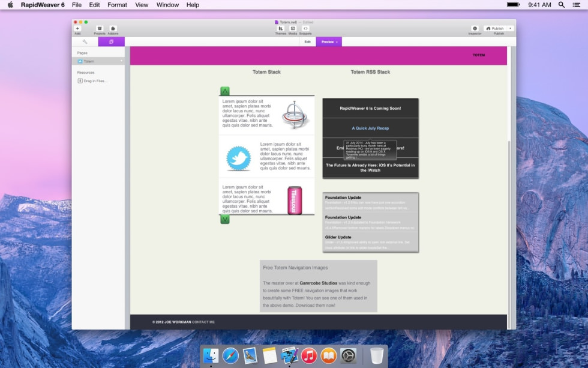Open iBooks from the Dock
The width and height of the screenshot is (588, 368).
(x=329, y=355)
